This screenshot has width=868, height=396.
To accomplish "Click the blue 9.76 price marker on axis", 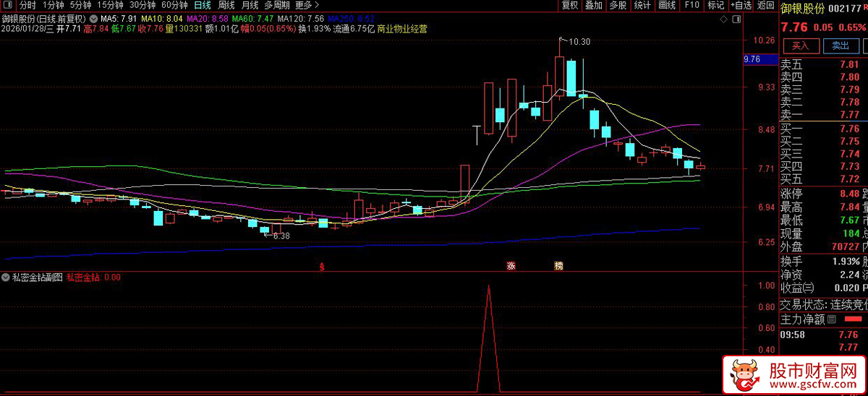I will [752, 59].
